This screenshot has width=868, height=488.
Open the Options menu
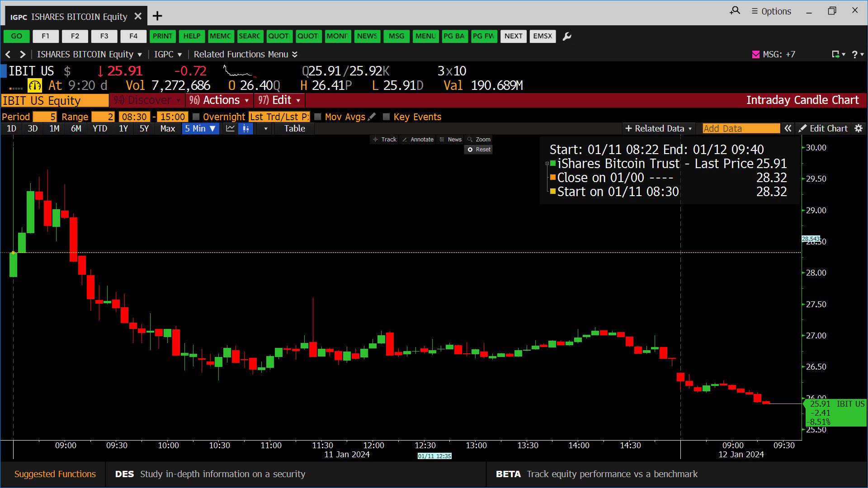[771, 11]
